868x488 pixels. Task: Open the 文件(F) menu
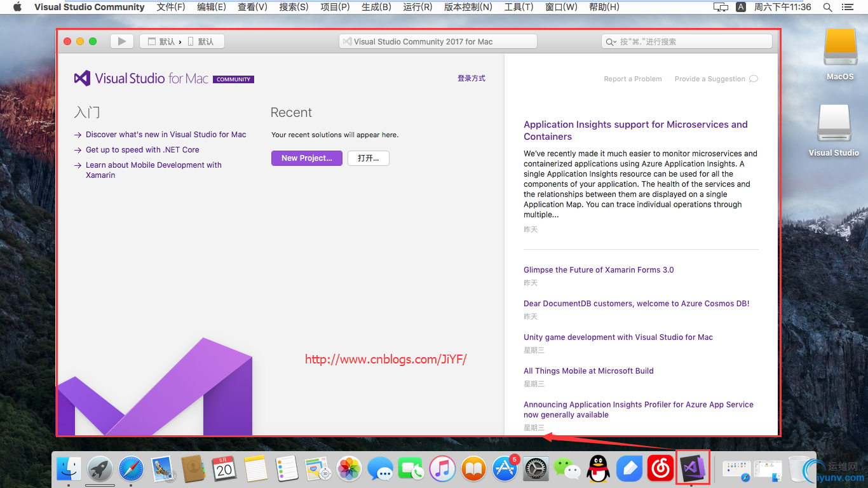tap(171, 7)
